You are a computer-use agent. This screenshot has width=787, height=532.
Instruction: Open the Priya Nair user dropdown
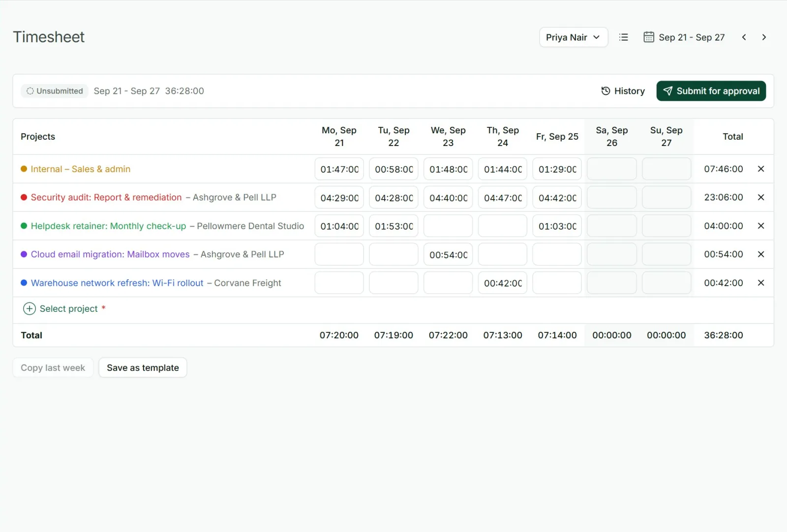pos(574,37)
